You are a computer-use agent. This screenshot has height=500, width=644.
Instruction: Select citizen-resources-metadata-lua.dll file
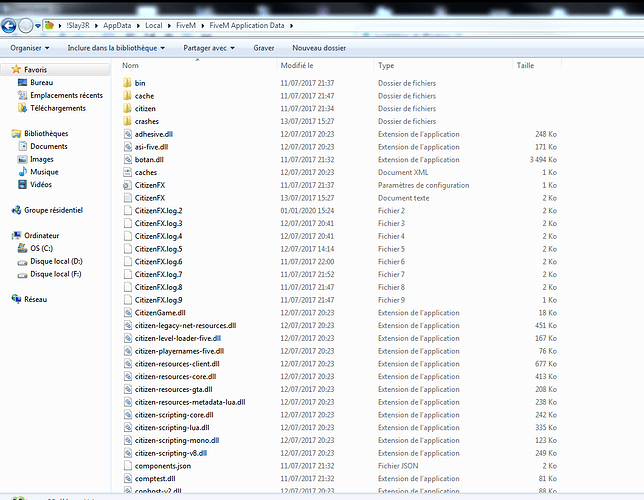tap(190, 402)
